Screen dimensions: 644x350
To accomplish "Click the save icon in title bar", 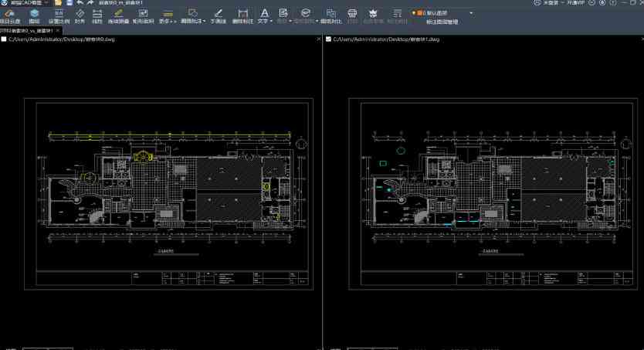I will click(x=69, y=3).
